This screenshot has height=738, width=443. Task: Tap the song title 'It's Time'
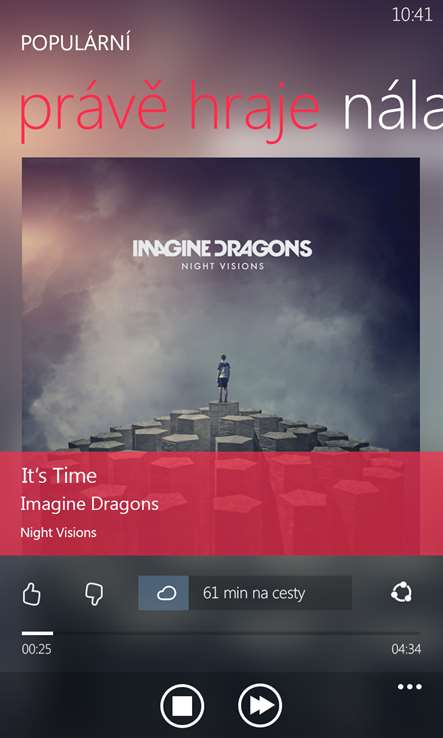59,476
